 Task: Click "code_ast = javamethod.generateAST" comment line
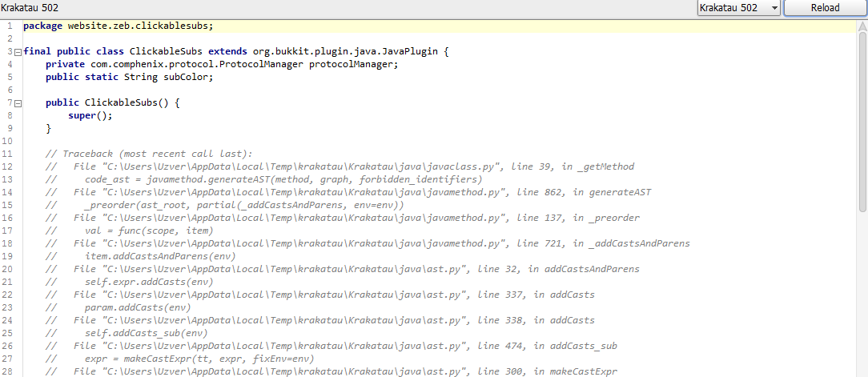pos(264,179)
